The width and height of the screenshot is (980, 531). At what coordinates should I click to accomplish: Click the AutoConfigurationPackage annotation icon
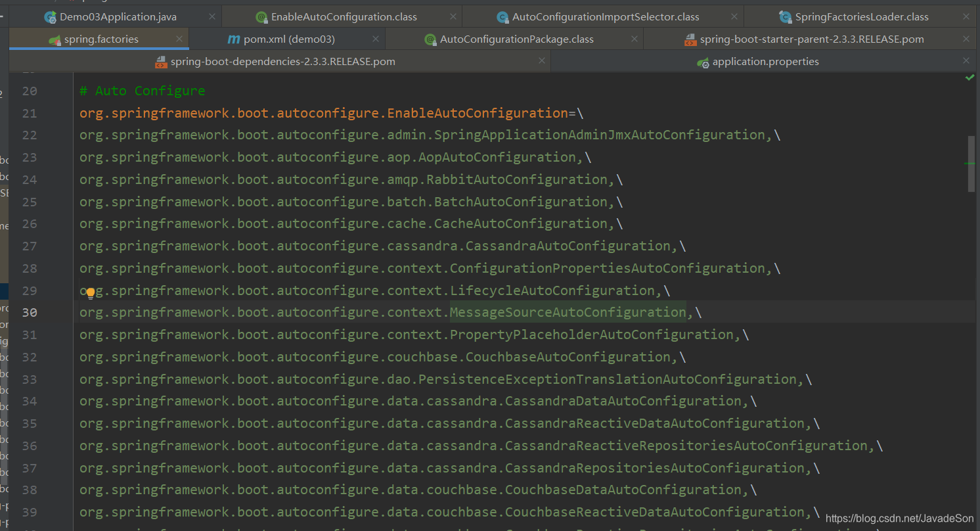430,39
